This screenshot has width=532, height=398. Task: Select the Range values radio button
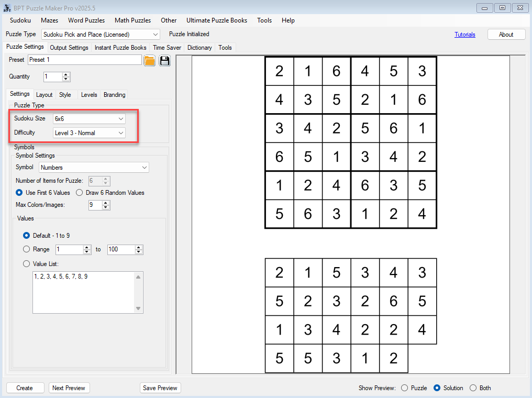(x=27, y=249)
